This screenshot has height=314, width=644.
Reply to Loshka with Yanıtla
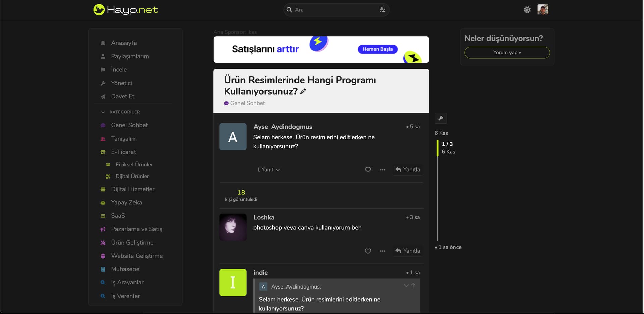pyautogui.click(x=408, y=251)
